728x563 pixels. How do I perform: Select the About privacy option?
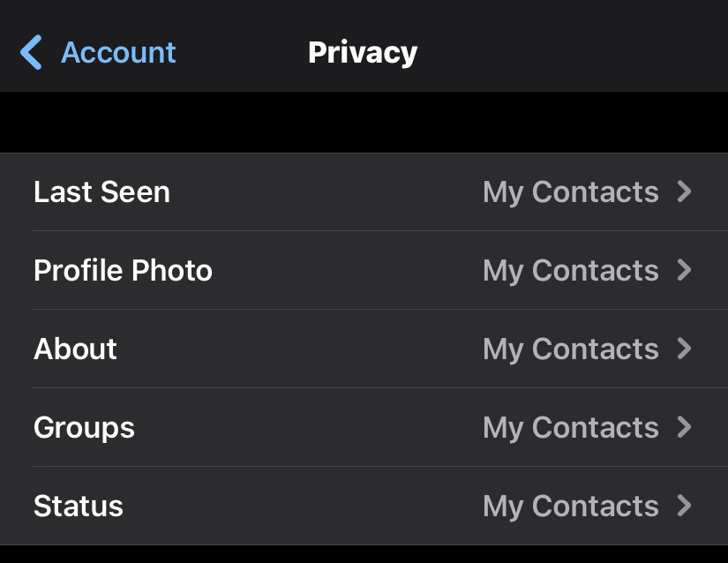[76, 349]
